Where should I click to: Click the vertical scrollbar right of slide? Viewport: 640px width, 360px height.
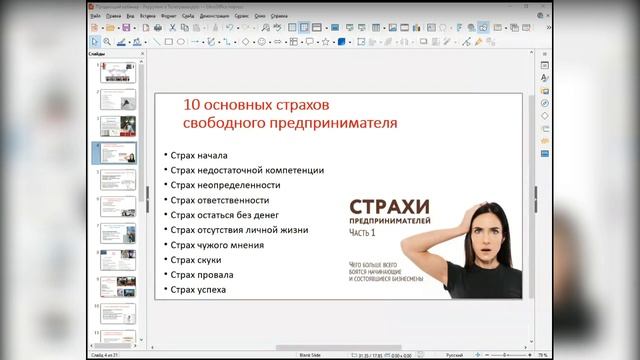click(531, 197)
